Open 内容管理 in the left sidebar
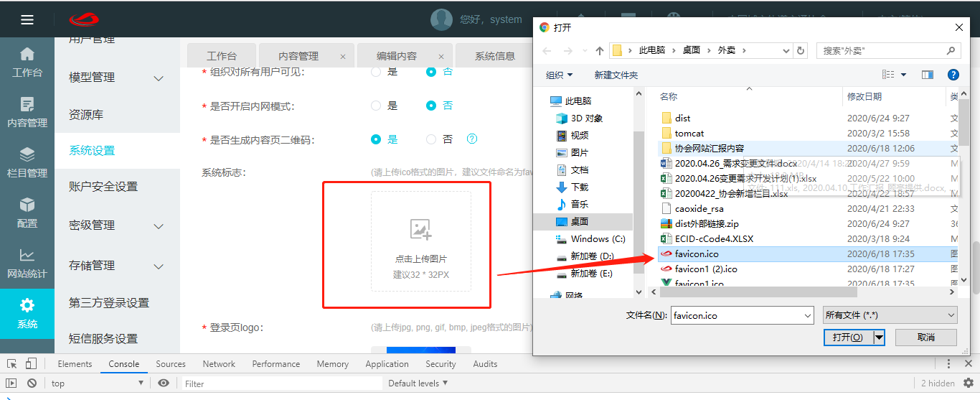The height and width of the screenshot is (400, 980). [x=27, y=112]
